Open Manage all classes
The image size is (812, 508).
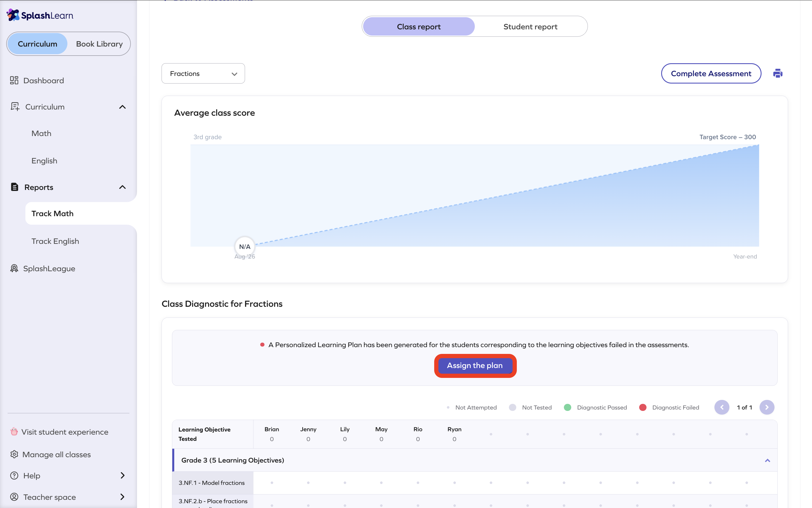point(56,454)
